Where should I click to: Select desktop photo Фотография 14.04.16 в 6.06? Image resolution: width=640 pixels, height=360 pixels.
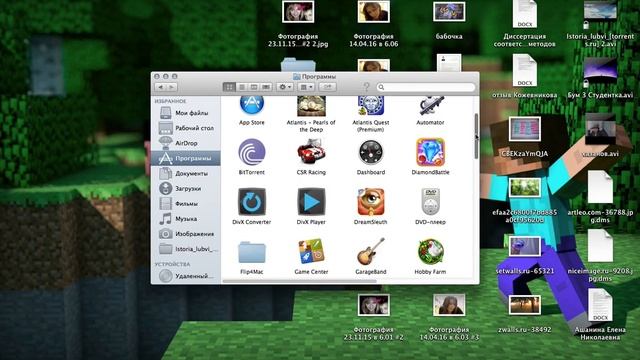pyautogui.click(x=373, y=12)
